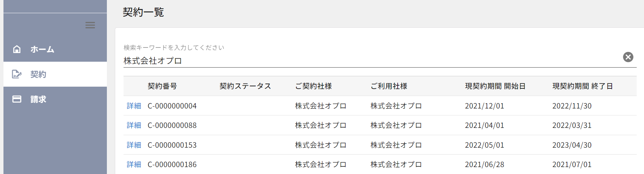The image size is (644, 174).
Task: Open 詳細 for contract C-0000000004
Action: pos(134,106)
